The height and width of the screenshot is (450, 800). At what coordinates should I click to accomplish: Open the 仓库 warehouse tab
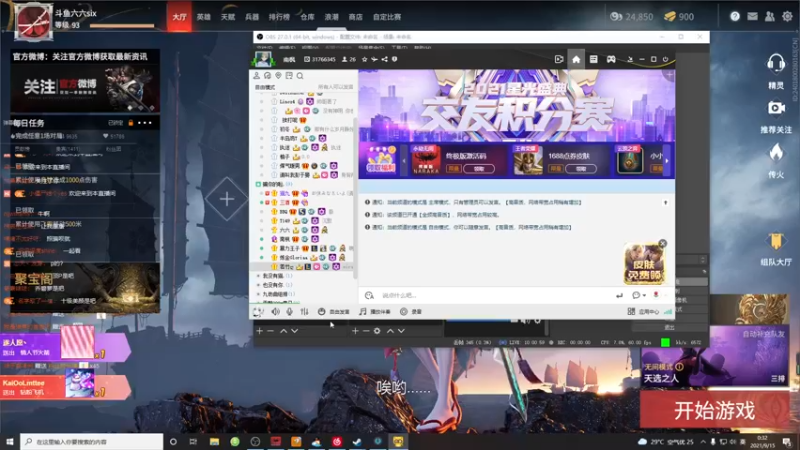point(307,17)
